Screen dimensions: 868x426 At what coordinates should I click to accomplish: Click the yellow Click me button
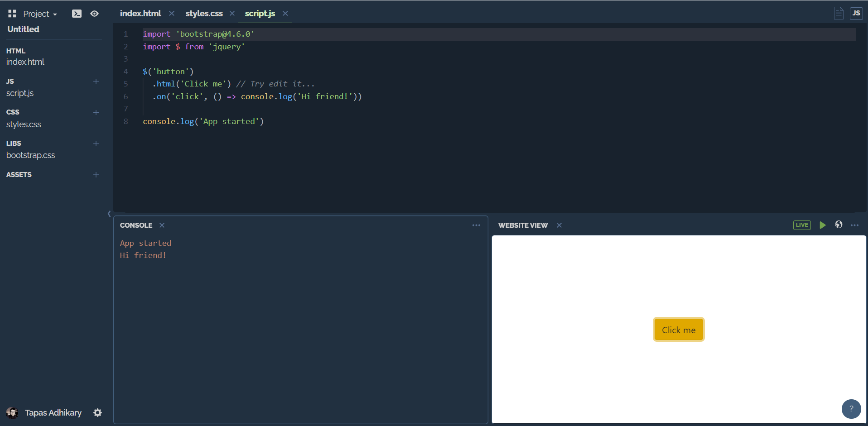678,330
